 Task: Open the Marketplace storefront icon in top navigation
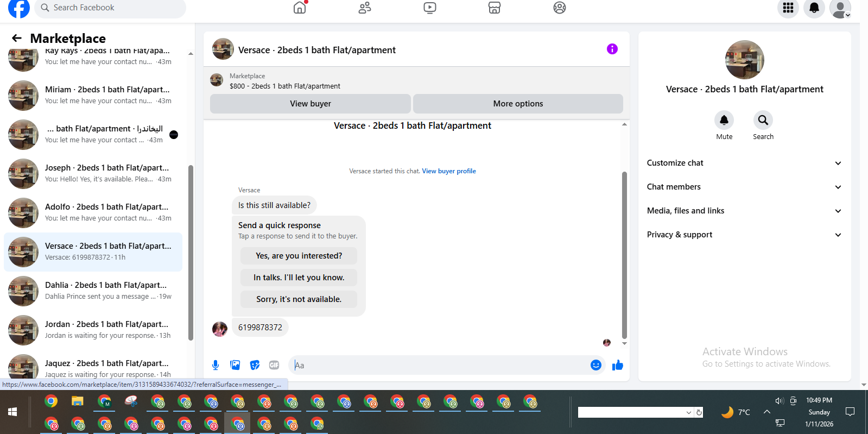pos(495,8)
